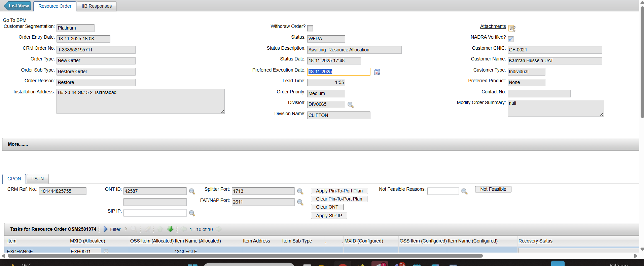Click the FAT/NAP Port lookup icon
644x266 pixels.
[x=300, y=202]
